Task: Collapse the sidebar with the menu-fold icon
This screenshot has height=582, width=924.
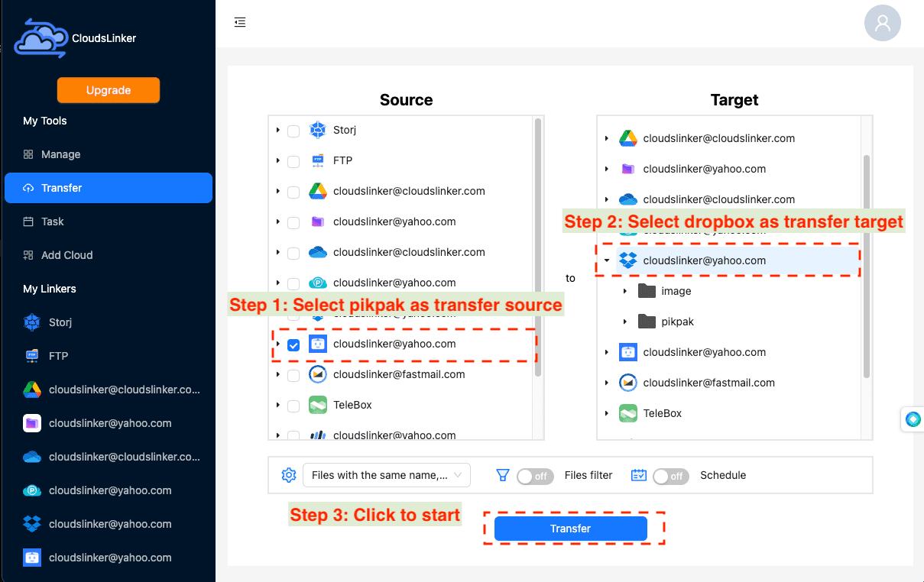Action: coord(240,22)
